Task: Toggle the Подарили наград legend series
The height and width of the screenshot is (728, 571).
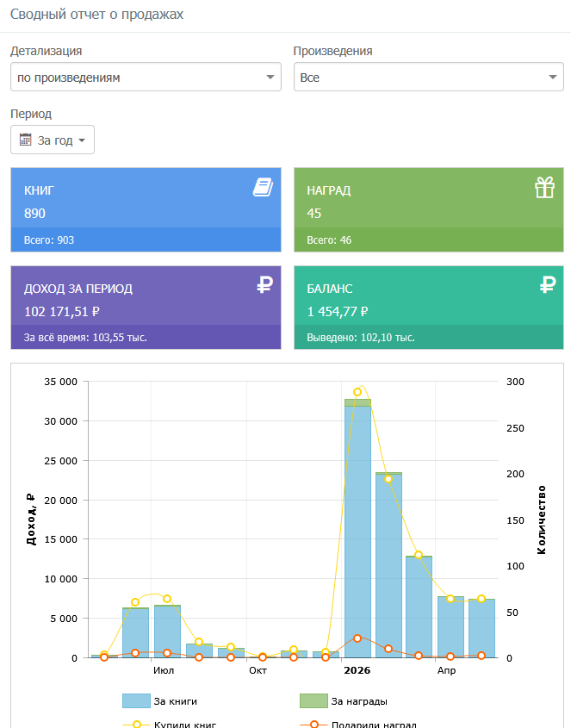Action: 358,725
